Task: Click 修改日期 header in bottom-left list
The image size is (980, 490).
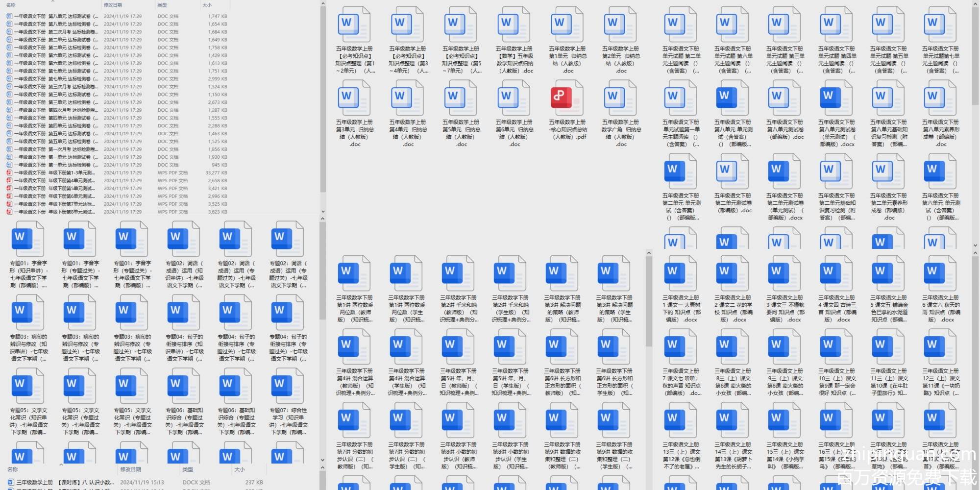Action: pos(131,469)
